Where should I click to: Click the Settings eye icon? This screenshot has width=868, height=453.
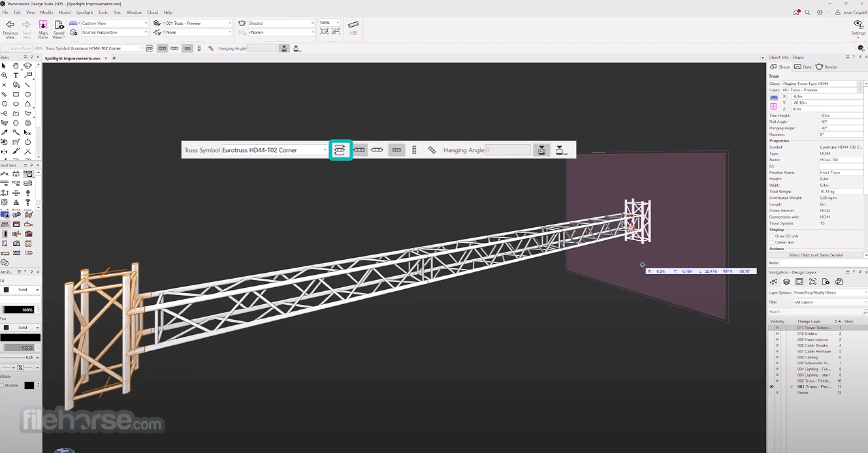point(858,23)
